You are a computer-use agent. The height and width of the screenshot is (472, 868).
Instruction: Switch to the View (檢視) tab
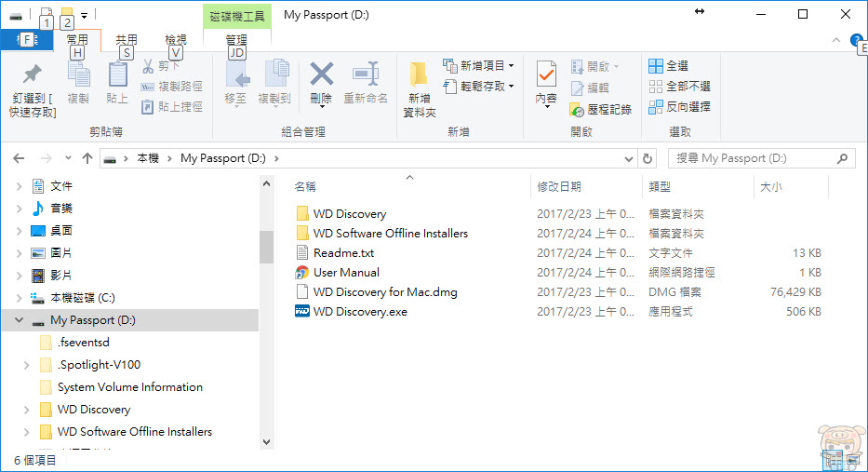[176, 40]
